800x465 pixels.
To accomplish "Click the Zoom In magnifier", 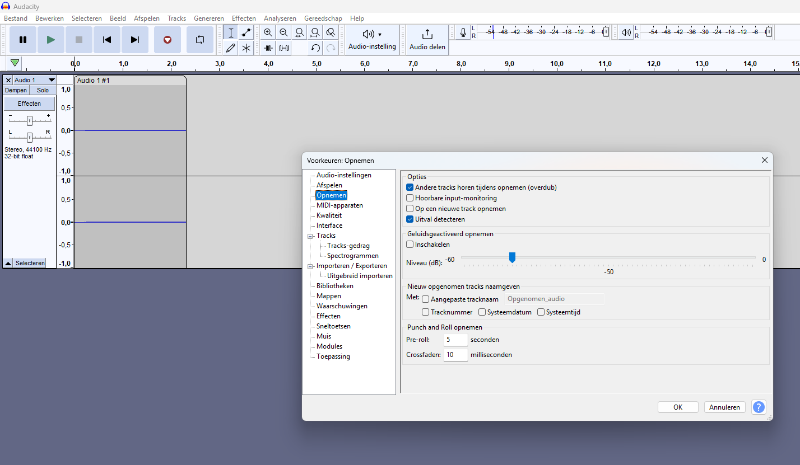I will (268, 32).
